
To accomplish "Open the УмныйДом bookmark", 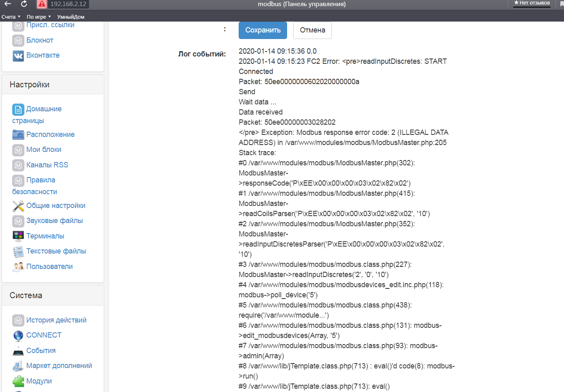I will pos(71,17).
